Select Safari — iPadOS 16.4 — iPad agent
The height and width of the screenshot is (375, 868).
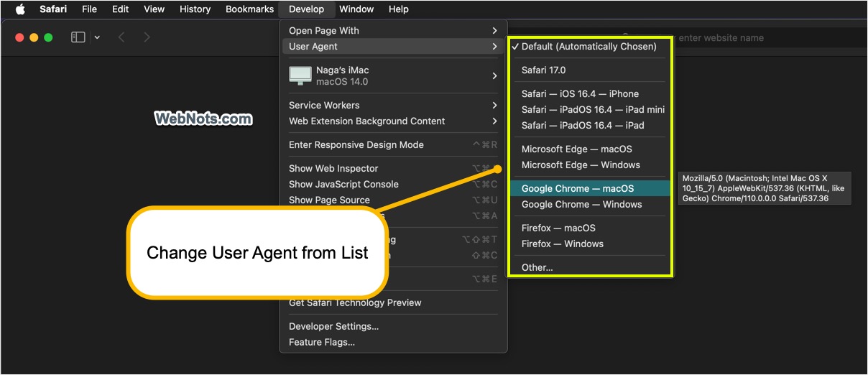(x=590, y=125)
